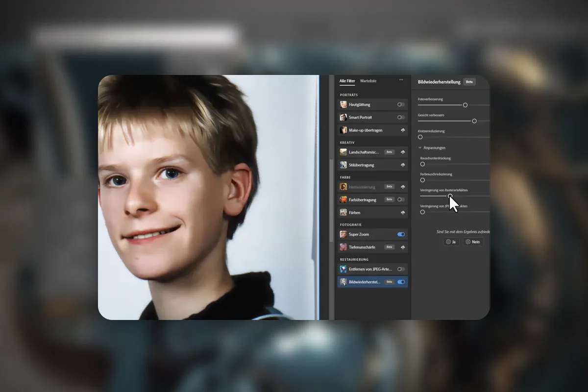Click the PORTRÄTS section heading
This screenshot has height=392, width=588.
pos(349,95)
